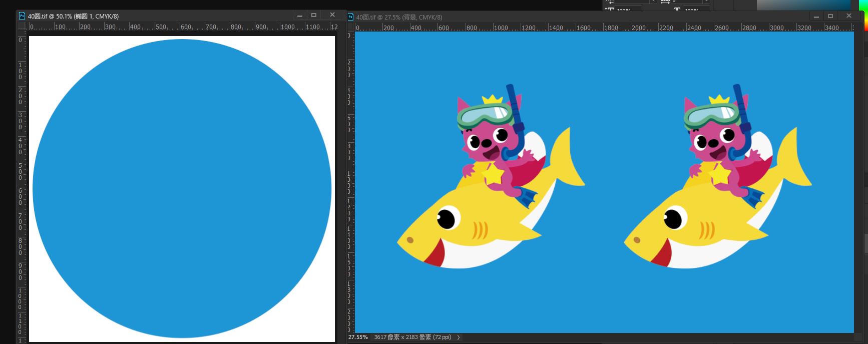Maximize the left 50.1% document window
Viewport: 868px width, 344px height.
314,16
